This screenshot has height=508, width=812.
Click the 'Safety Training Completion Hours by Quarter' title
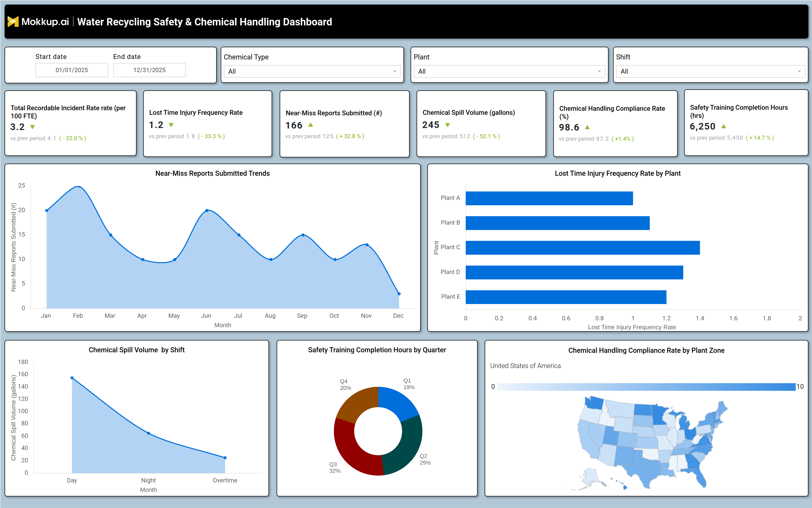click(x=377, y=350)
